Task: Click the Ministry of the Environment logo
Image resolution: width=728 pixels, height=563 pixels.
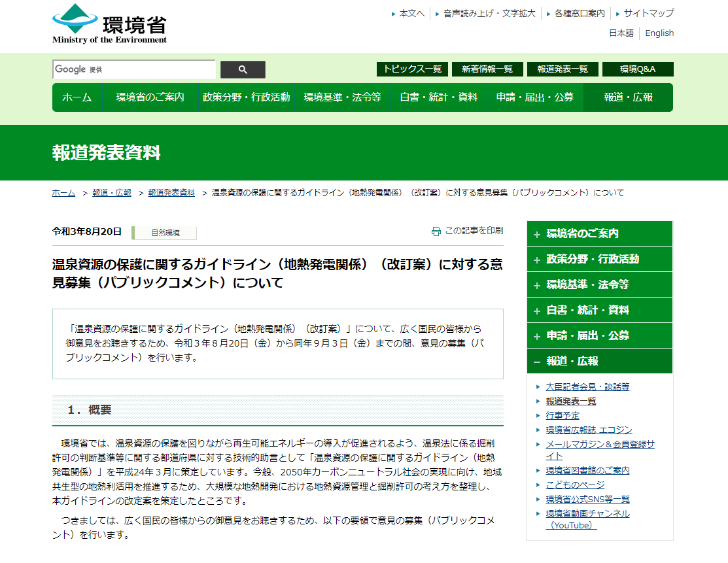Action: click(x=110, y=24)
